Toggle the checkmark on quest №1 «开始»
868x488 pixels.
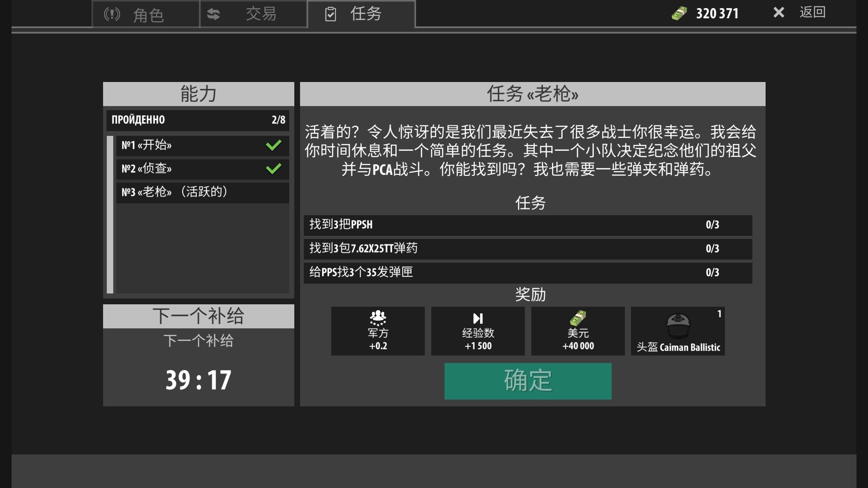coord(273,146)
